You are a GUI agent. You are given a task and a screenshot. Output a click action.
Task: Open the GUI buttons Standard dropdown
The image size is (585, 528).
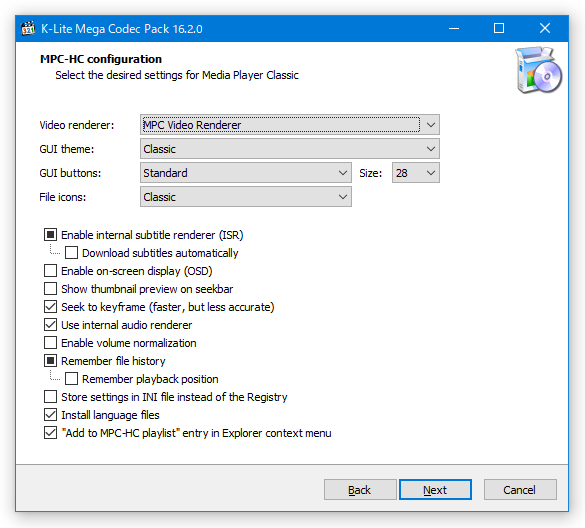coord(246,173)
